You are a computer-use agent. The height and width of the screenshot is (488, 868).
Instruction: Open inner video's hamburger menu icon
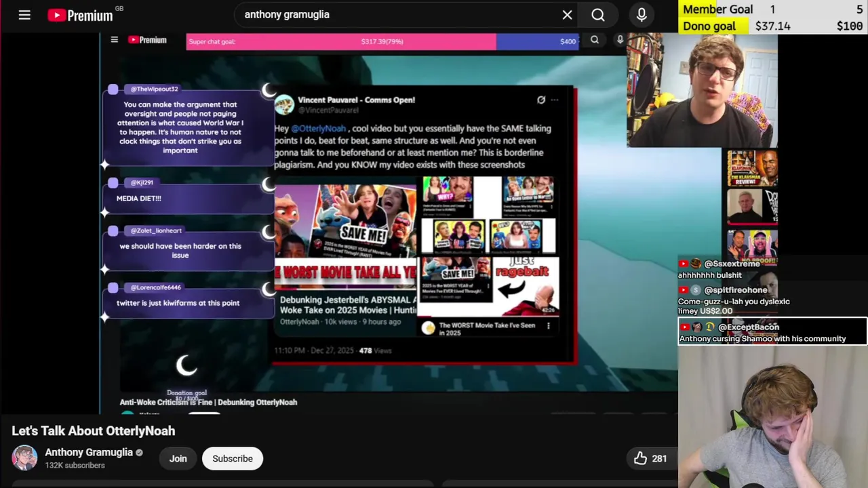pyautogui.click(x=114, y=40)
